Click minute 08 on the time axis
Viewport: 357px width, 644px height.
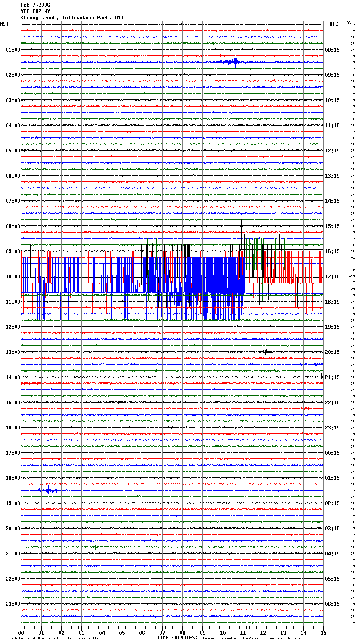[x=183, y=633]
